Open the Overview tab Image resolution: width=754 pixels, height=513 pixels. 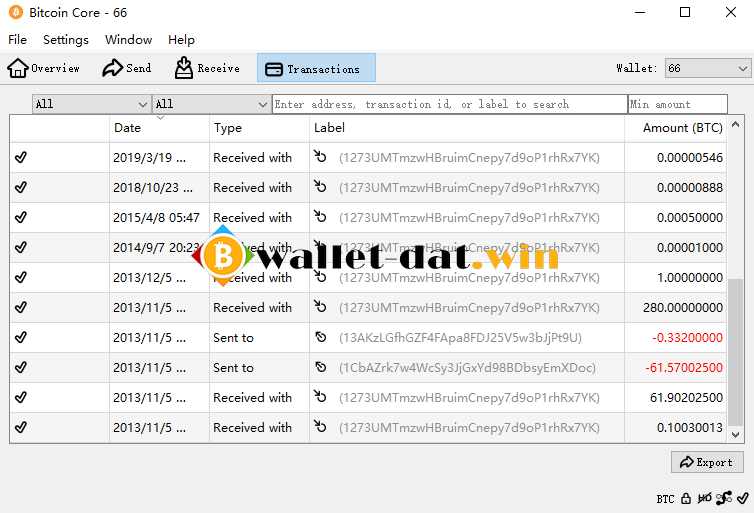[x=43, y=68]
